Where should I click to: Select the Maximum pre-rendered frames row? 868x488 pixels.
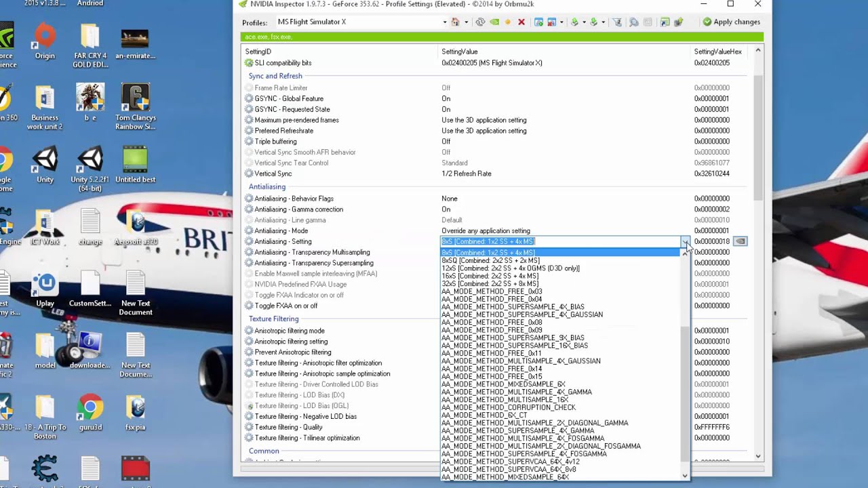(x=496, y=120)
